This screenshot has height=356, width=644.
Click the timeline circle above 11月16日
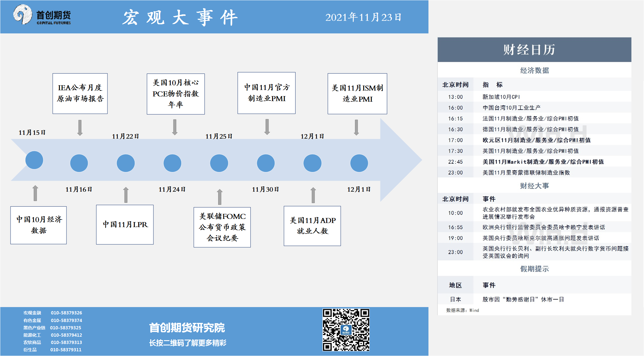click(79, 163)
